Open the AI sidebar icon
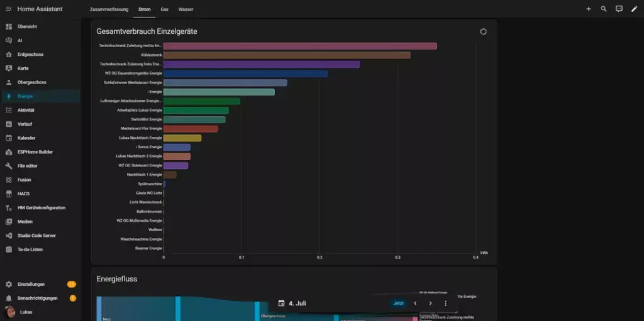The image size is (644, 321). point(9,40)
